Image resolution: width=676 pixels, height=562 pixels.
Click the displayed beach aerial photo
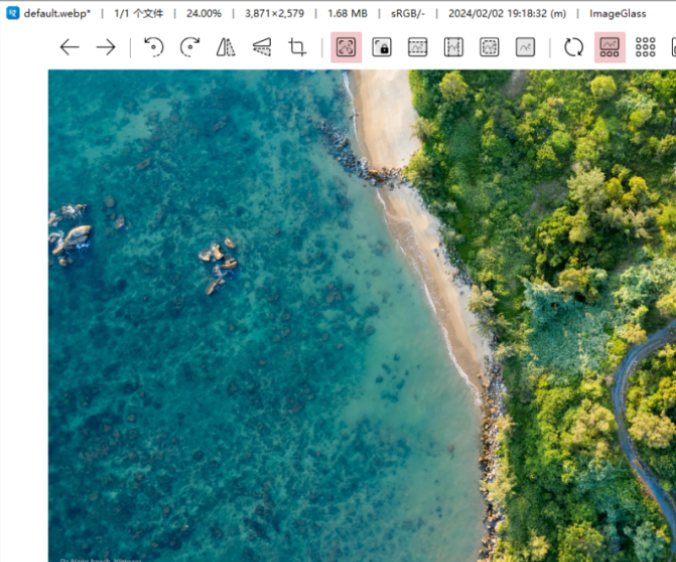point(362,315)
